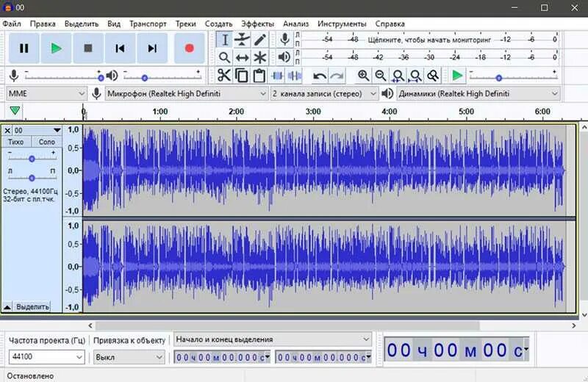Select the Selection (I-beam) tool
588x382 pixels.
225,40
